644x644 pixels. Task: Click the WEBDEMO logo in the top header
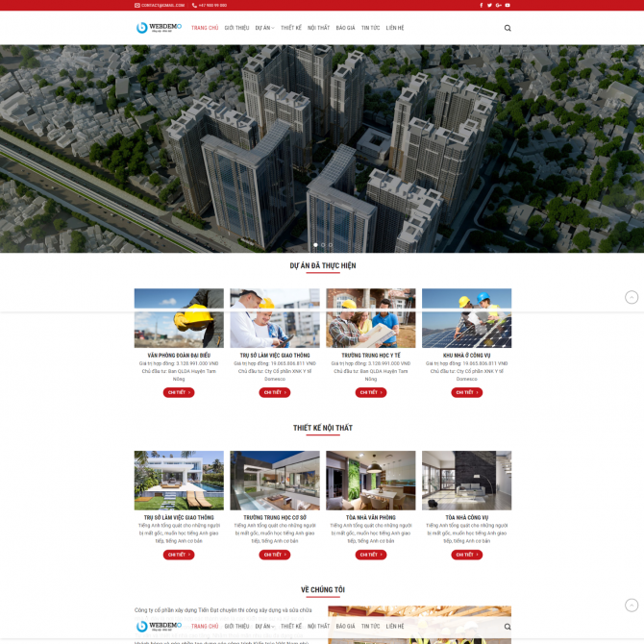click(159, 28)
